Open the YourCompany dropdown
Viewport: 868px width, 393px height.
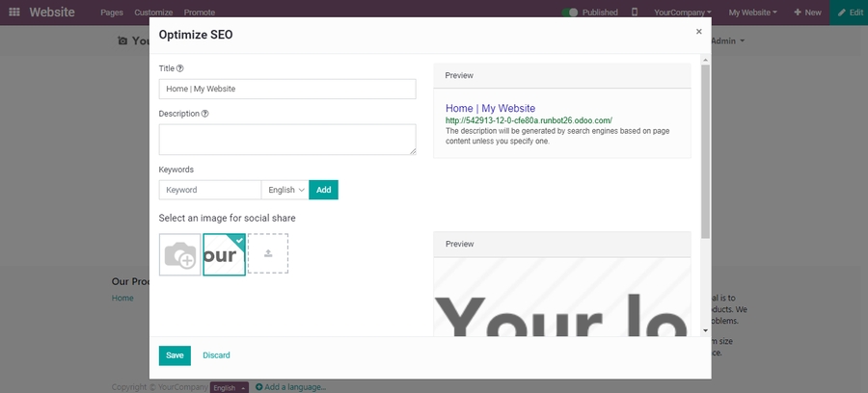point(683,13)
